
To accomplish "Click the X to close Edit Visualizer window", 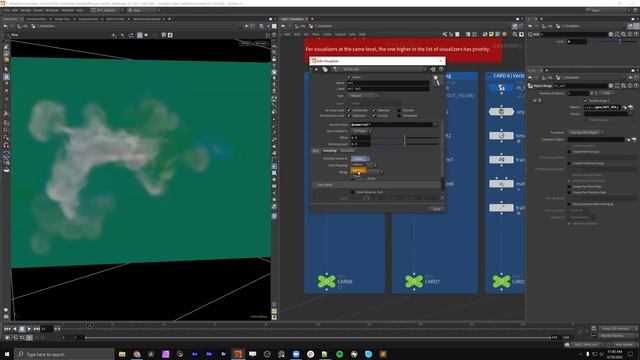I will [x=441, y=61].
